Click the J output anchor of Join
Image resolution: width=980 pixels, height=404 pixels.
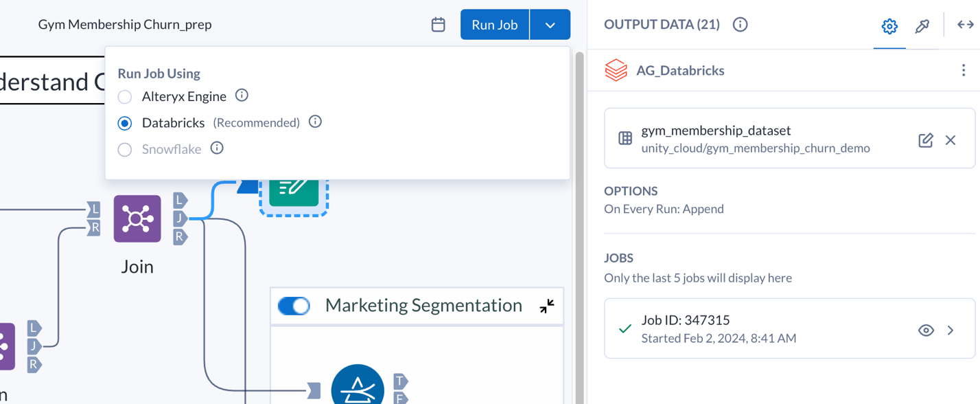click(180, 218)
